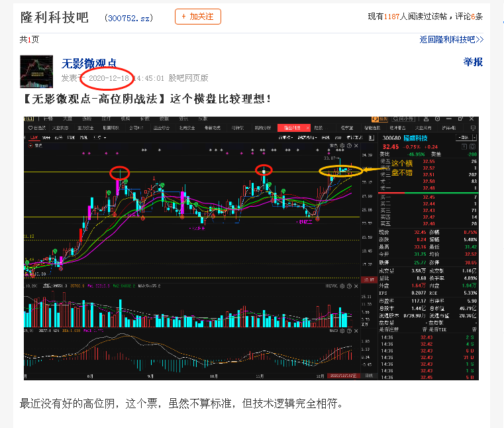Click the layout toggle icon above the price axis

point(372,138)
